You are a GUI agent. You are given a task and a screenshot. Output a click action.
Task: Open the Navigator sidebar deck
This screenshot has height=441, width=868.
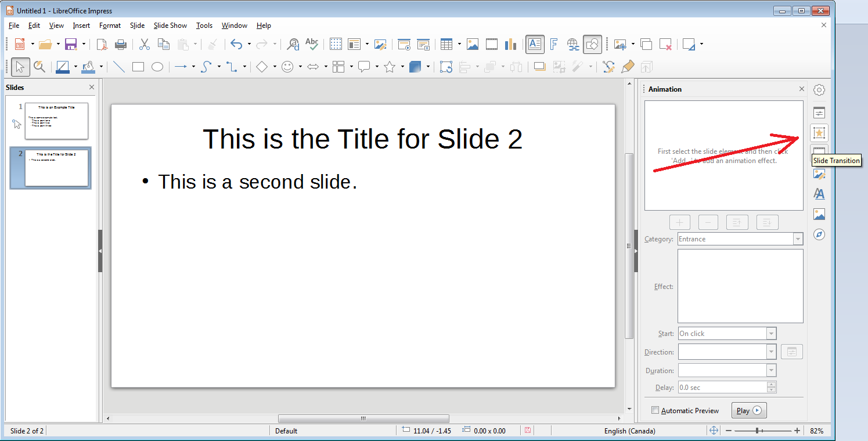(819, 234)
